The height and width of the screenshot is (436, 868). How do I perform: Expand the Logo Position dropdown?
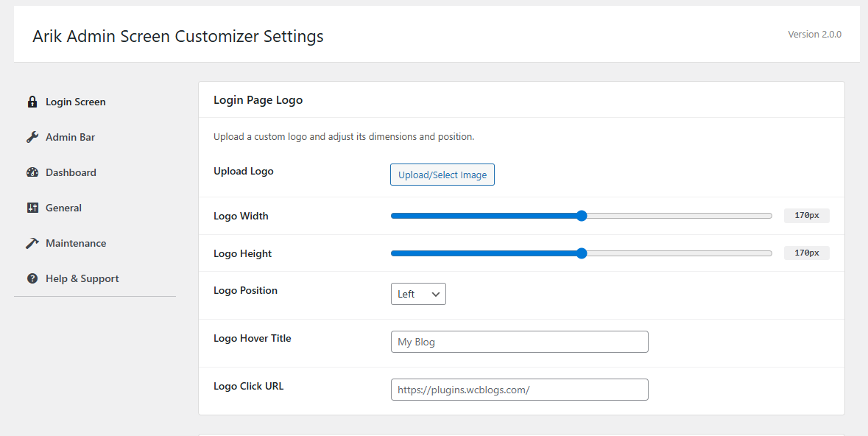418,294
